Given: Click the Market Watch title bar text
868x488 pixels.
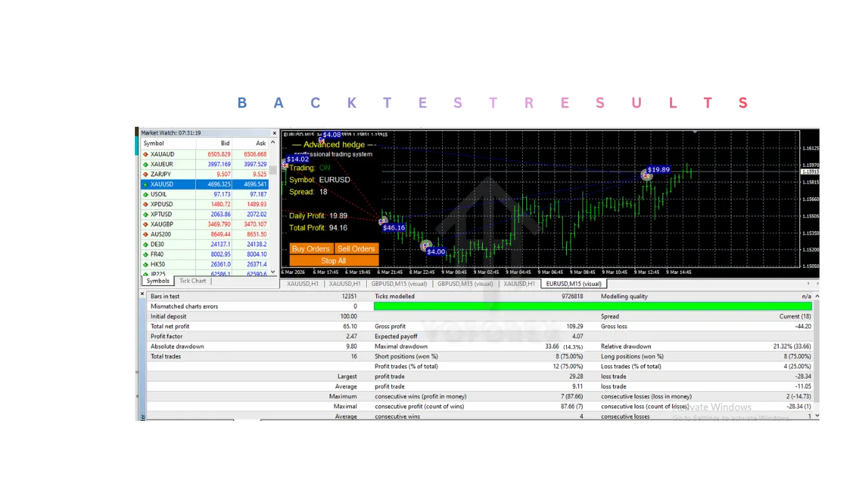Looking at the screenshot, I should [171, 133].
